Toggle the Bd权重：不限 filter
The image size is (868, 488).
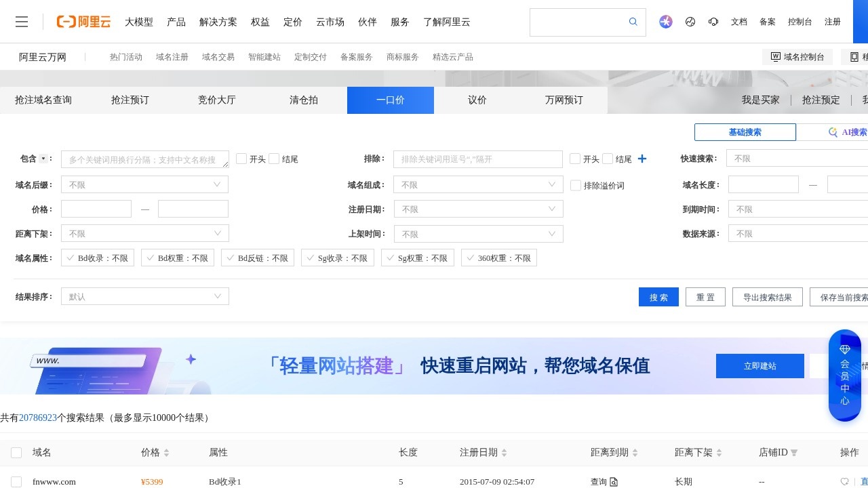178,258
